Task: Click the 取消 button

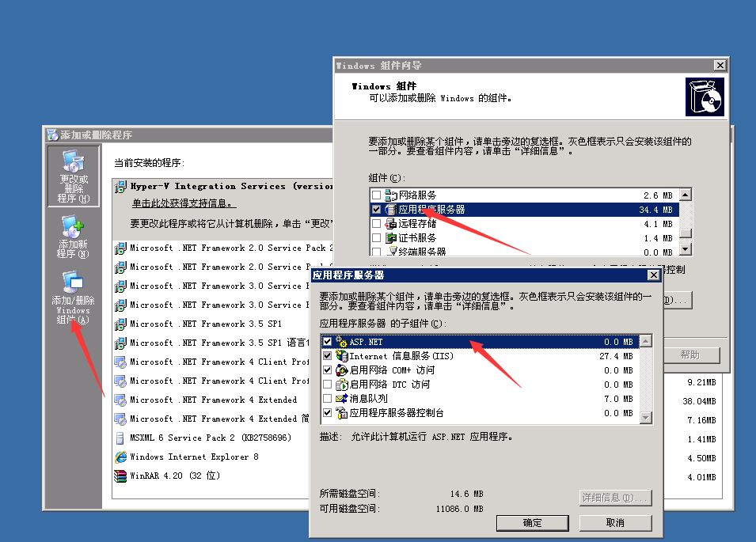Action: click(x=615, y=523)
